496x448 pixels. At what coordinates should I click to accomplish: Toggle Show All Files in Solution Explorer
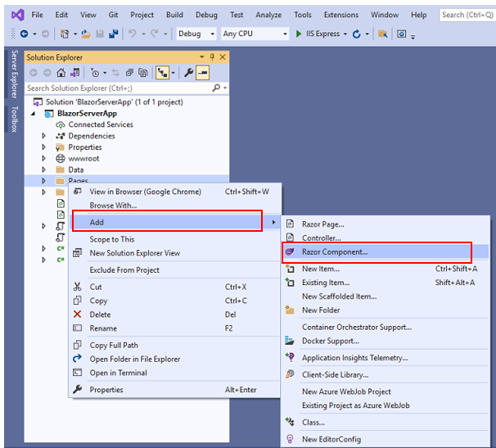143,73
